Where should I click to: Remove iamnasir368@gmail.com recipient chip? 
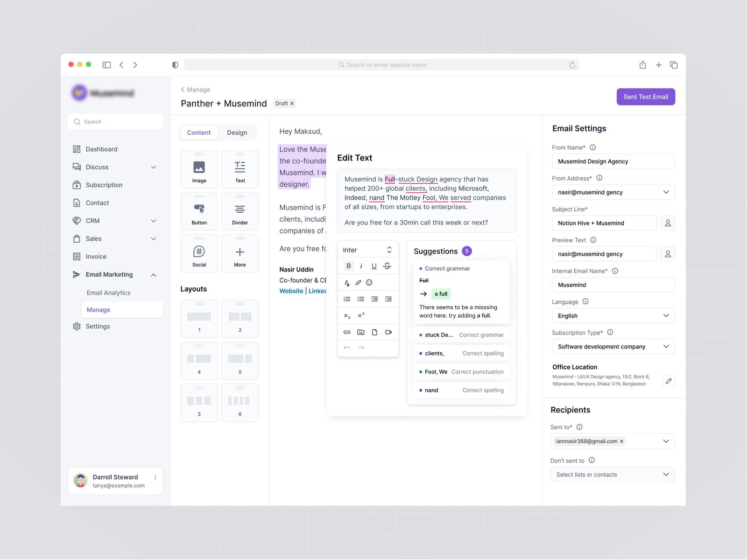click(x=621, y=441)
